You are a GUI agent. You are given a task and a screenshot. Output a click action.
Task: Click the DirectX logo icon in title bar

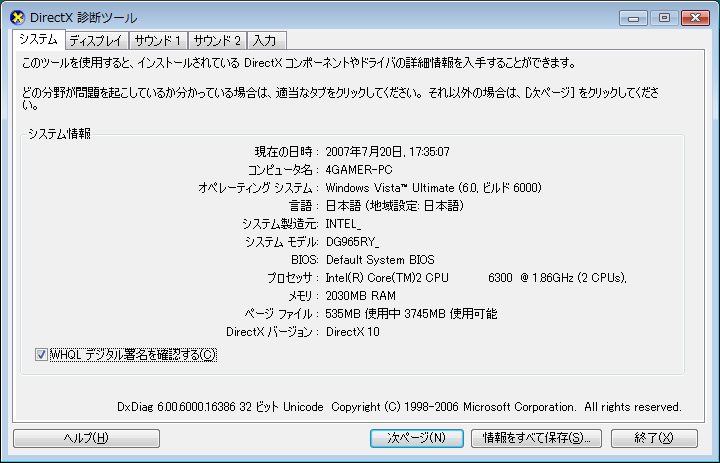point(17,18)
